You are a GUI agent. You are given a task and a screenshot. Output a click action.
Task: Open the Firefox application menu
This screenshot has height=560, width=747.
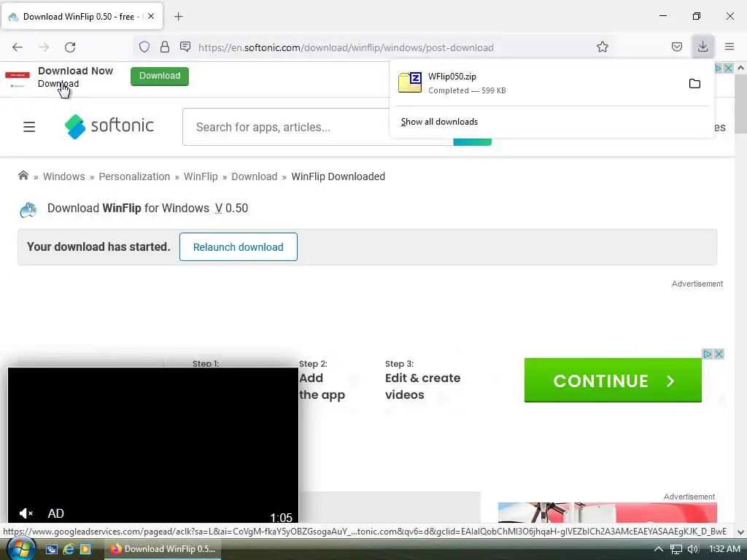tap(729, 47)
